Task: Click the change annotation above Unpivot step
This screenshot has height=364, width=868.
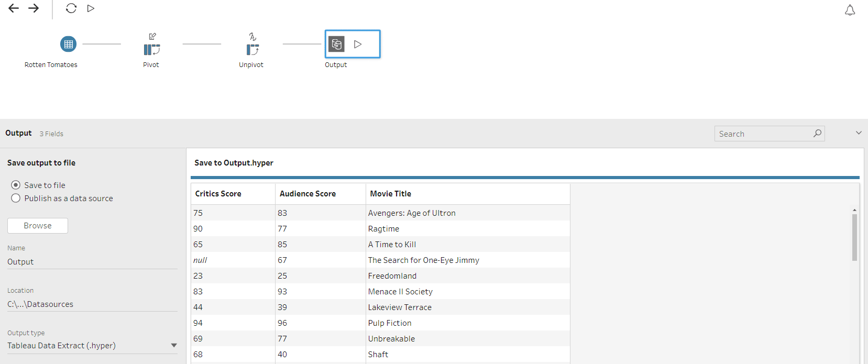Action: (x=252, y=36)
